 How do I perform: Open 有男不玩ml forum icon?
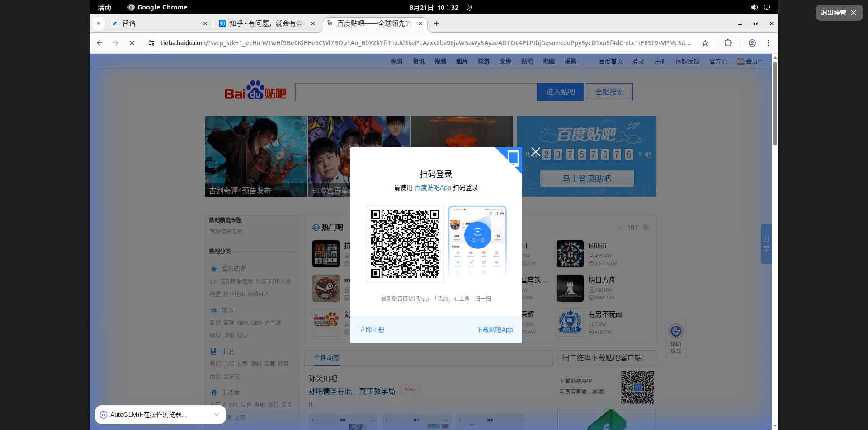(570, 322)
